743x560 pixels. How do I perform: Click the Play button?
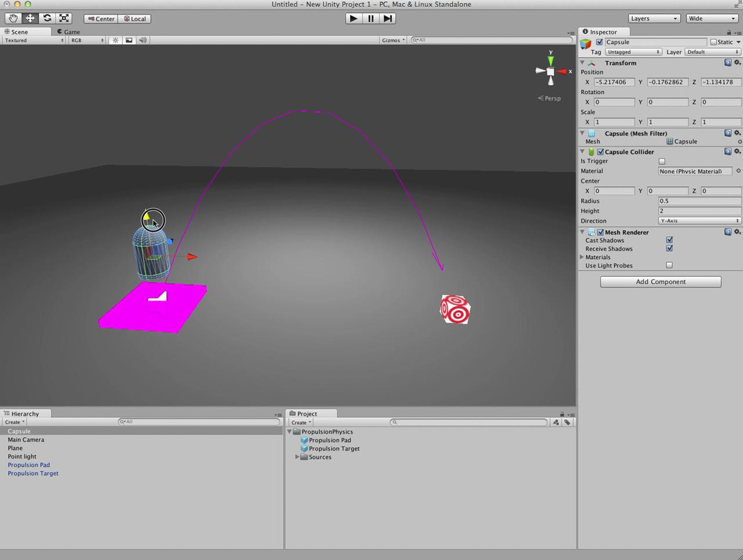354,19
